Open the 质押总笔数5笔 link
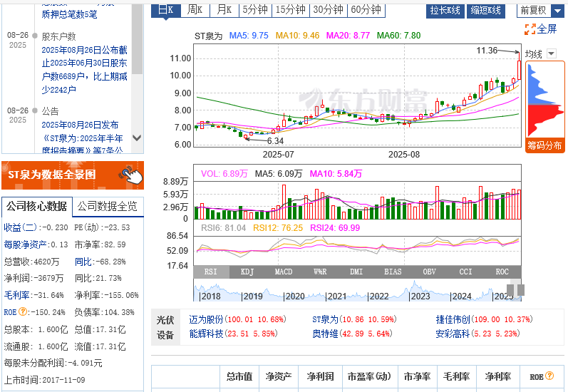The image size is (568, 392). [69, 14]
